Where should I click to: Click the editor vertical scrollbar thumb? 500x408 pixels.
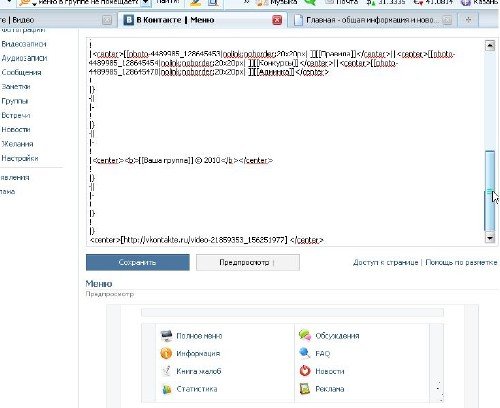pos(490,191)
